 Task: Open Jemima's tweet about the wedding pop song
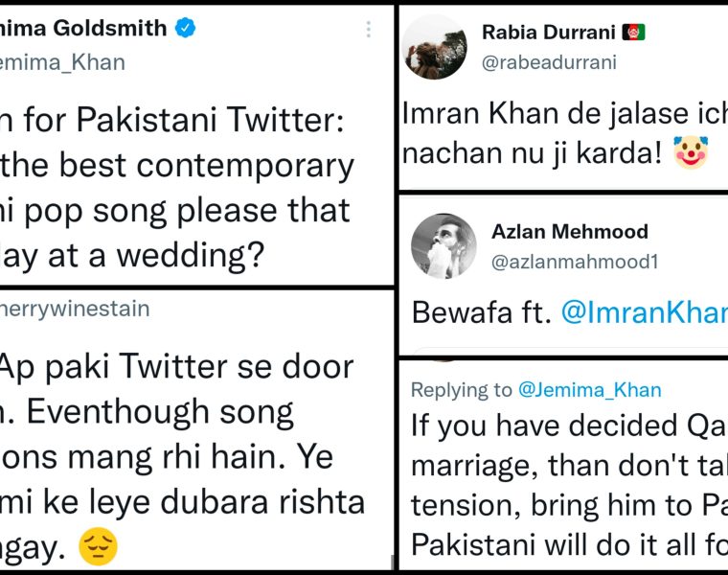(x=177, y=189)
